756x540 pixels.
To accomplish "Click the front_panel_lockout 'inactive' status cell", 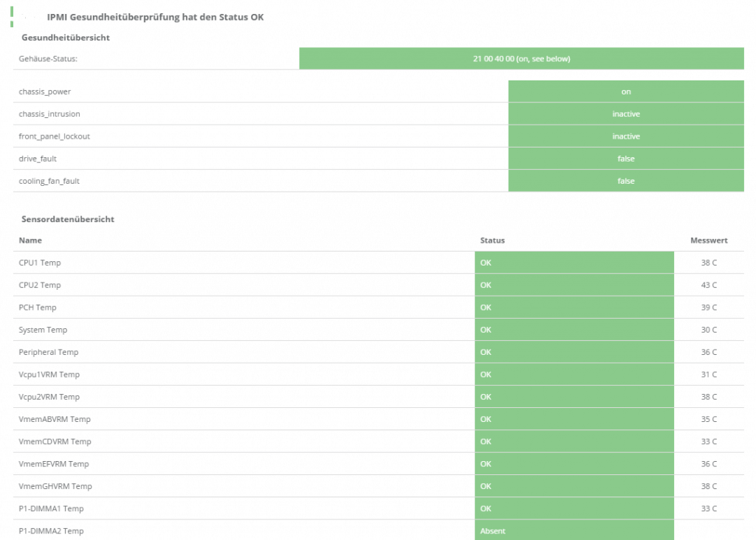I will [625, 136].
